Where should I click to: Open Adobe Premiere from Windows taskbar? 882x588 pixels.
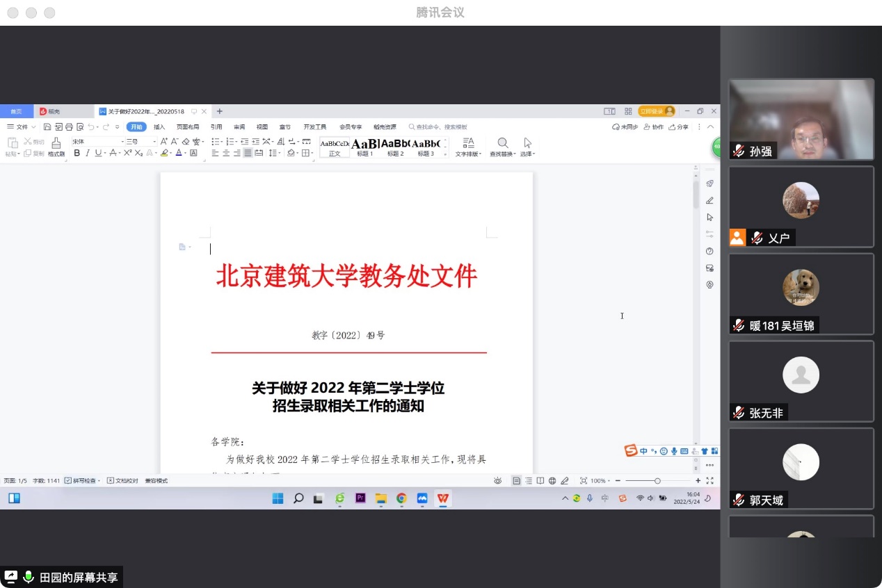pyautogui.click(x=360, y=498)
